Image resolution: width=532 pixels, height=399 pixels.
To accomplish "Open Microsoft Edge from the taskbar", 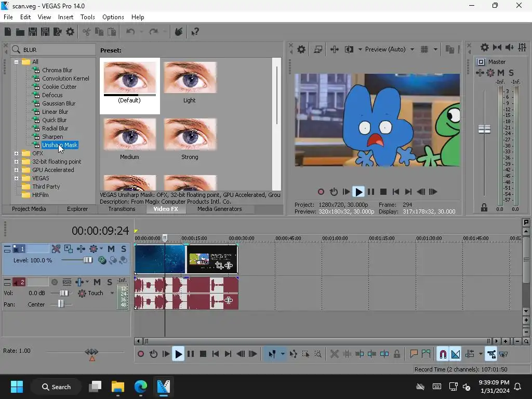I will pyautogui.click(x=140, y=387).
